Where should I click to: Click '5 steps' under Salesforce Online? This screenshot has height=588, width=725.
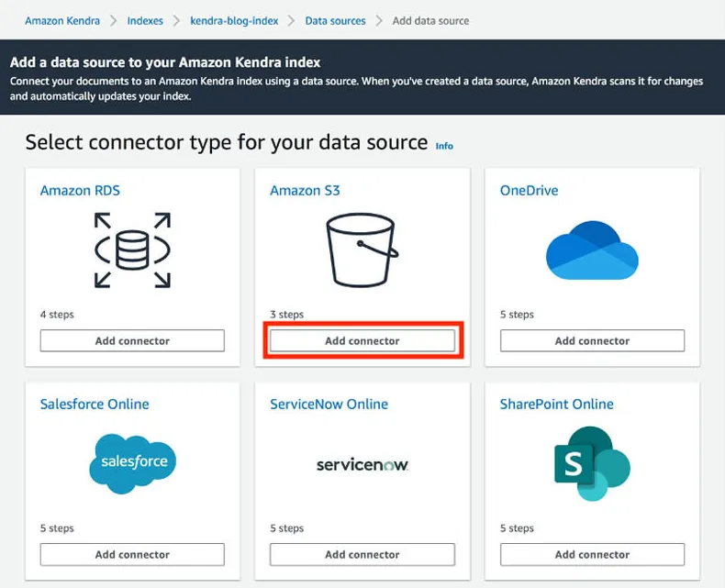click(x=57, y=527)
